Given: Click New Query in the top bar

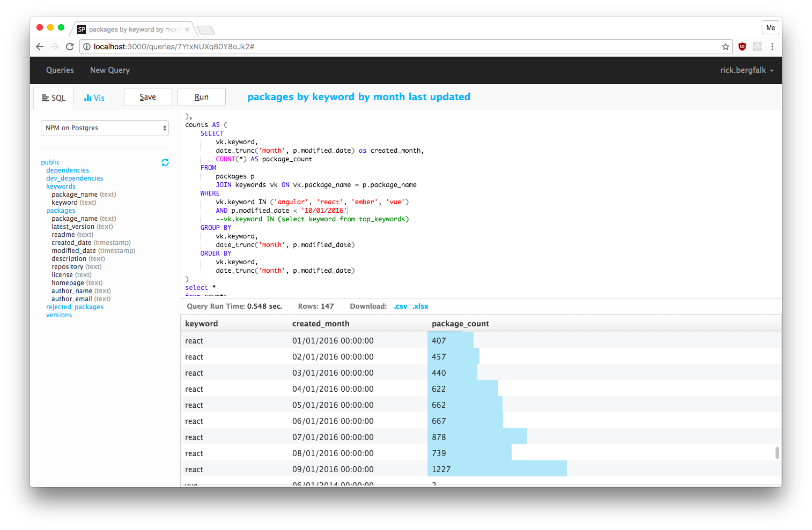Looking at the screenshot, I should tap(110, 70).
